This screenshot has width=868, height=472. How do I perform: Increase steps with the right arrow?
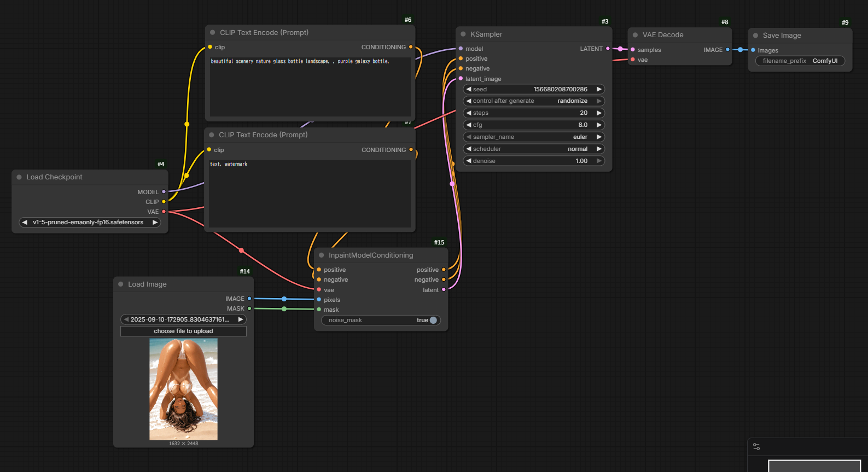(599, 113)
